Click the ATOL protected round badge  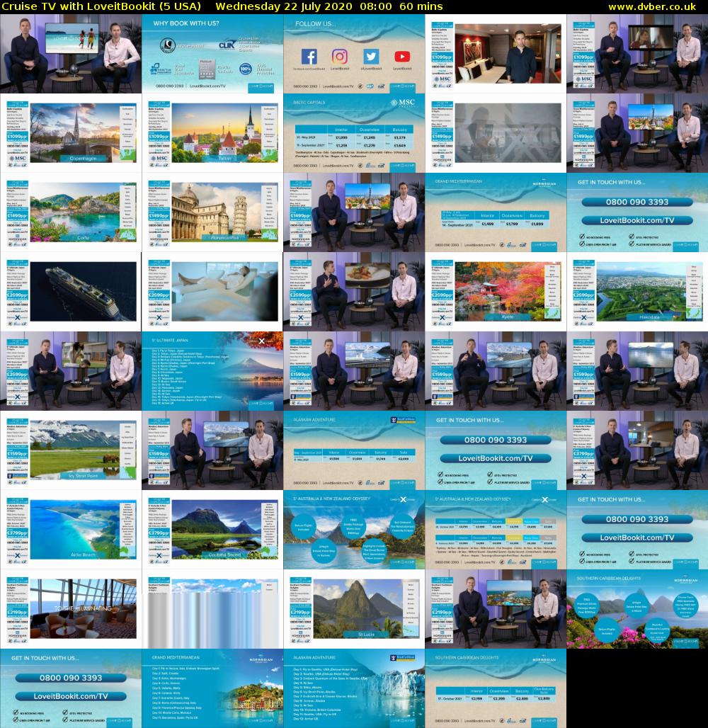point(166,45)
